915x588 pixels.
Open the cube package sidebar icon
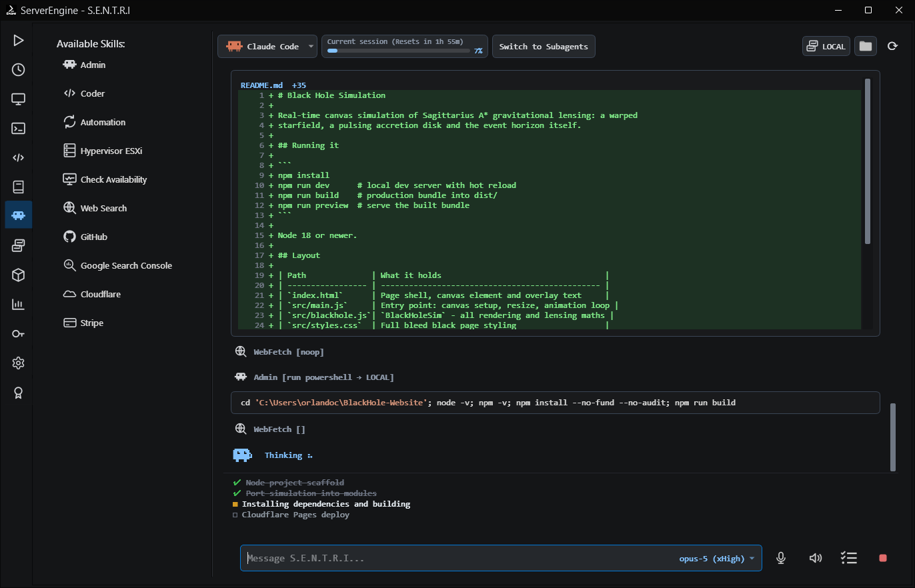point(19,275)
